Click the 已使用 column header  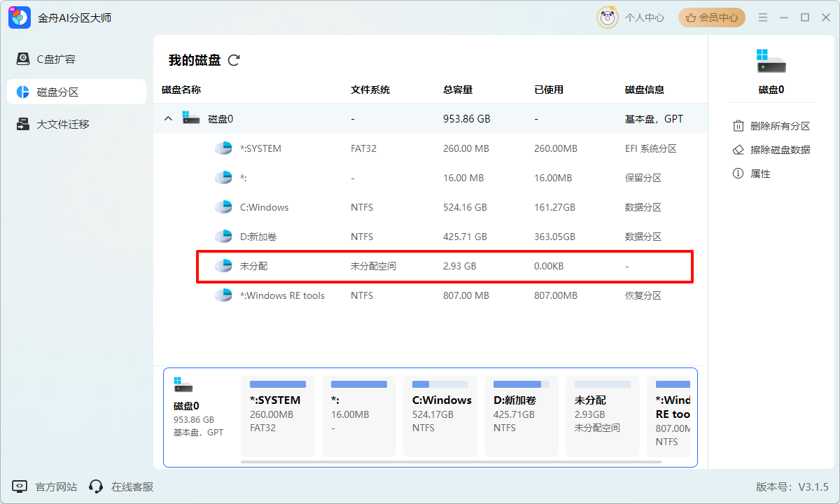coord(549,90)
